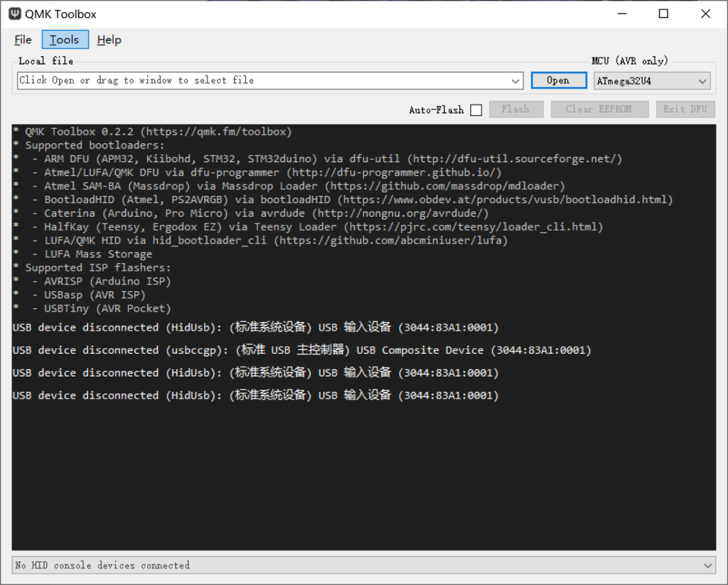The image size is (728, 585).
Task: Open the Tools menu
Action: [x=64, y=40]
